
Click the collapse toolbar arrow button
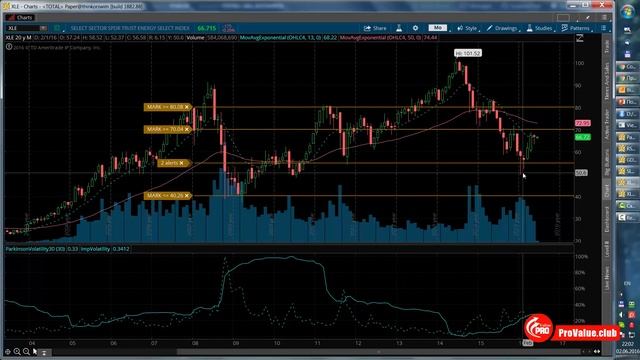pyautogui.click(x=44, y=352)
